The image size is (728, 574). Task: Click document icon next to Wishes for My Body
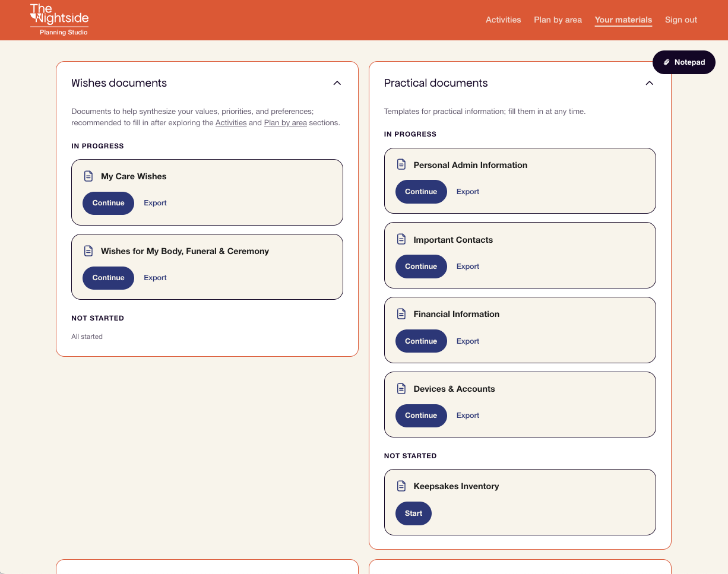point(88,251)
